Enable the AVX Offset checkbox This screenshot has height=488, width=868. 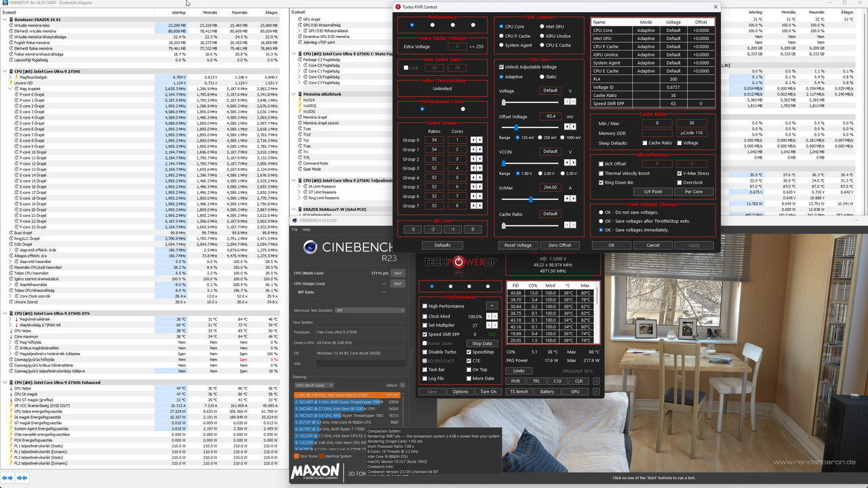click(x=601, y=163)
